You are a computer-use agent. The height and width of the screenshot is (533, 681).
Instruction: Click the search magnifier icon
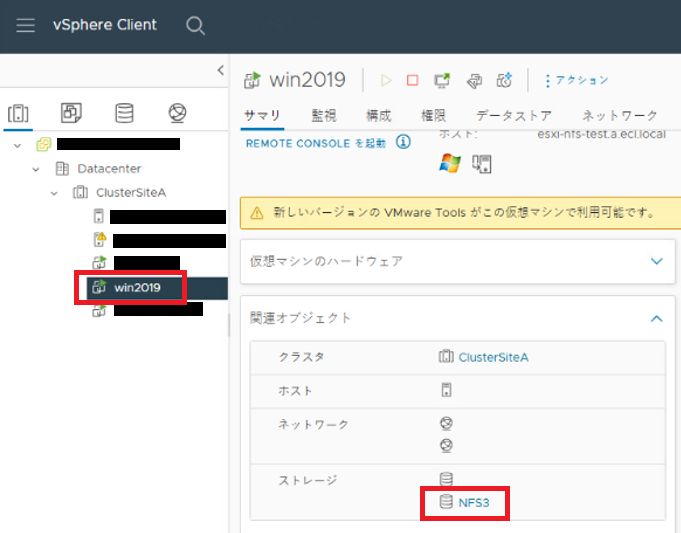click(196, 25)
